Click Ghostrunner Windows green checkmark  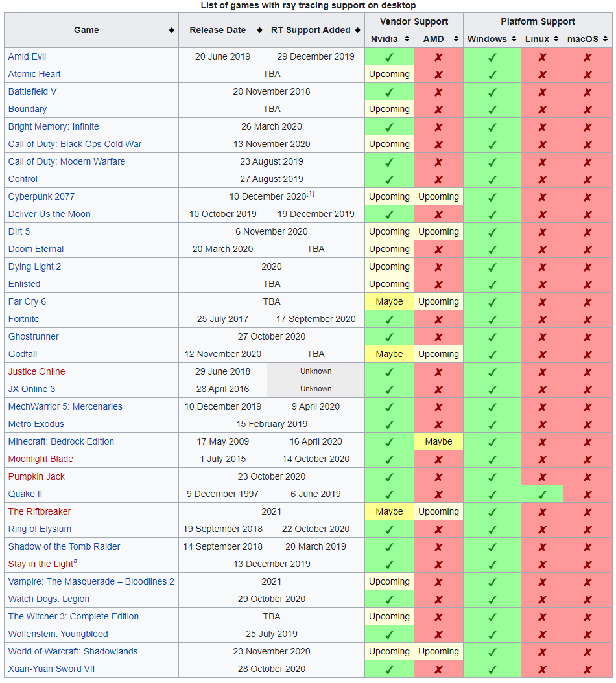click(x=492, y=337)
